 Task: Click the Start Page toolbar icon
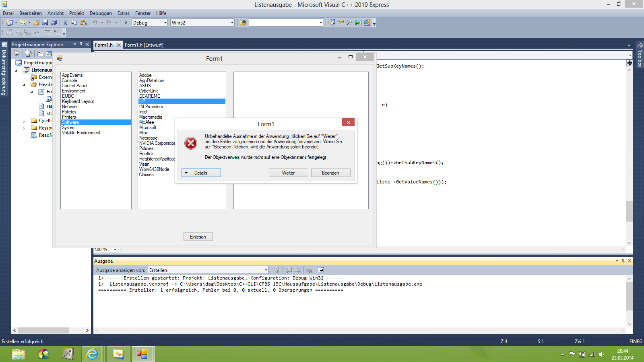[x=358, y=23]
